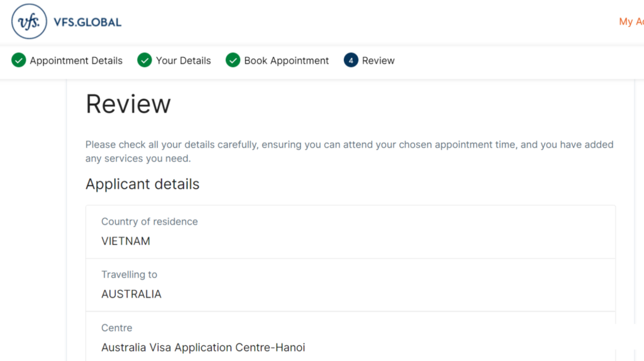Select the Australia Visa Application Centre-Hanoi text
The image size is (644, 361).
[x=203, y=347]
